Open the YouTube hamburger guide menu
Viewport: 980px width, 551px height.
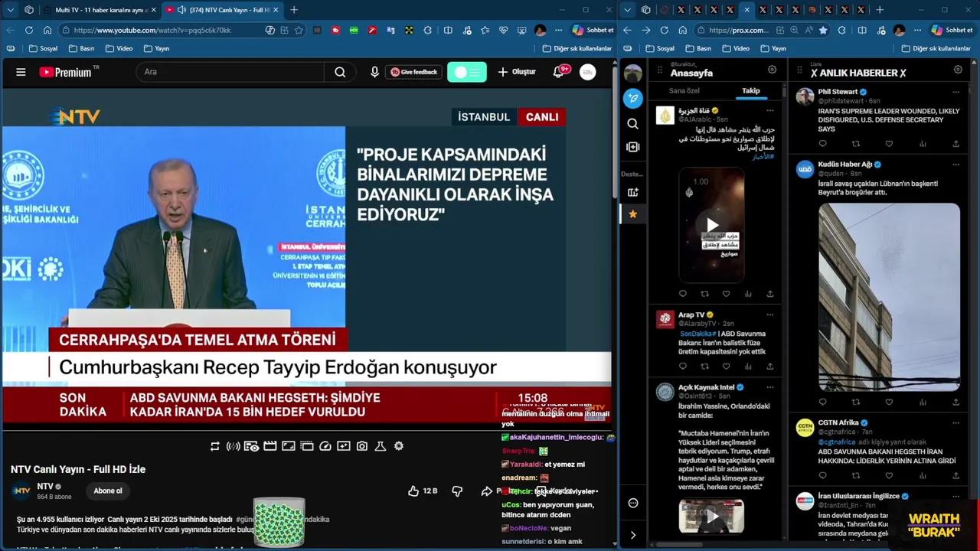(21, 72)
